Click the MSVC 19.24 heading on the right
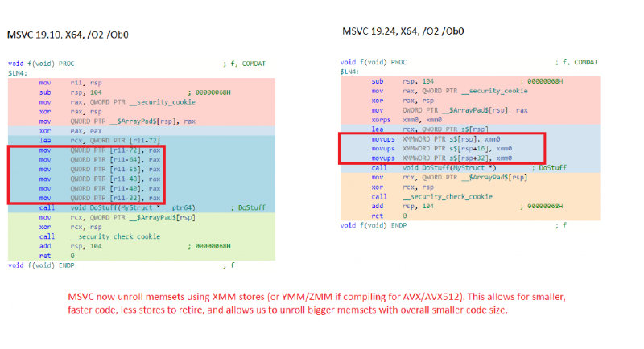644x349 pixels. [404, 32]
